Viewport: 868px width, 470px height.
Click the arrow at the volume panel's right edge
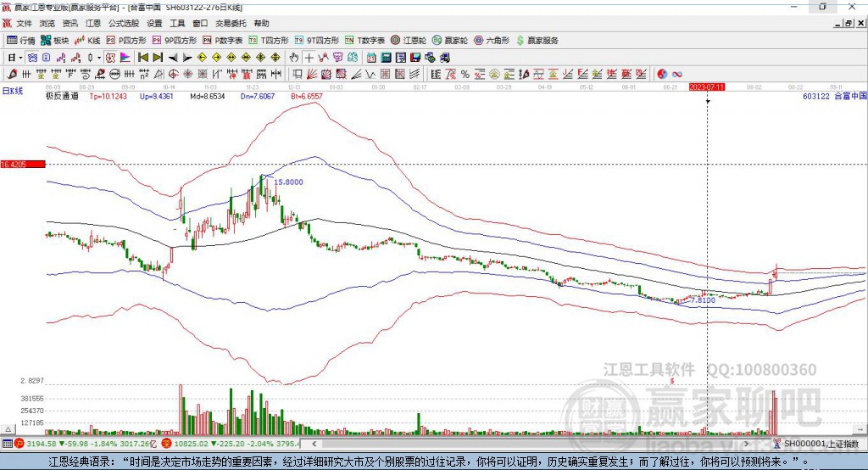point(860,429)
